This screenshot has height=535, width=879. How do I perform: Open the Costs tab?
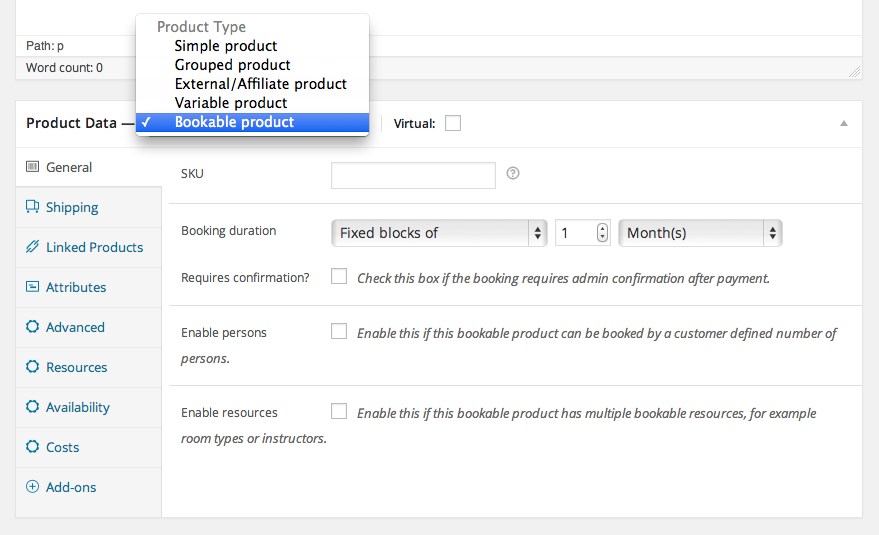pyautogui.click(x=62, y=447)
